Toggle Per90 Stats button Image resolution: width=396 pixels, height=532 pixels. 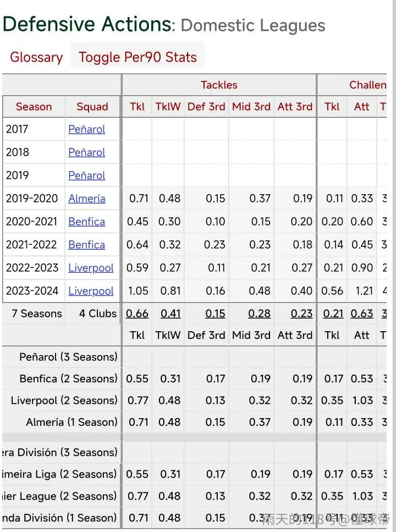click(137, 57)
